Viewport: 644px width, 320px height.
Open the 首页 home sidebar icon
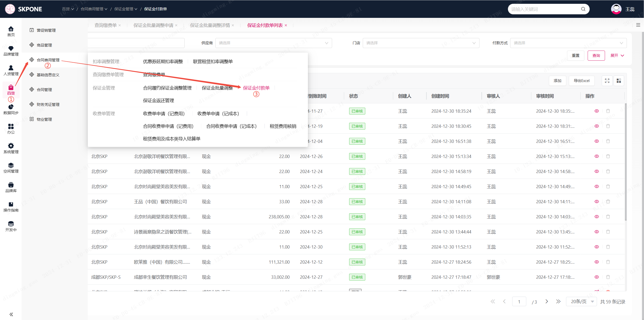pos(11,31)
